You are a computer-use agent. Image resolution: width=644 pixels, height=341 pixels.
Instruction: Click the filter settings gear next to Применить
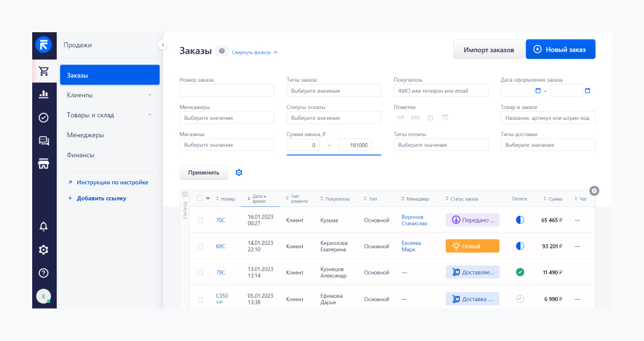(239, 173)
